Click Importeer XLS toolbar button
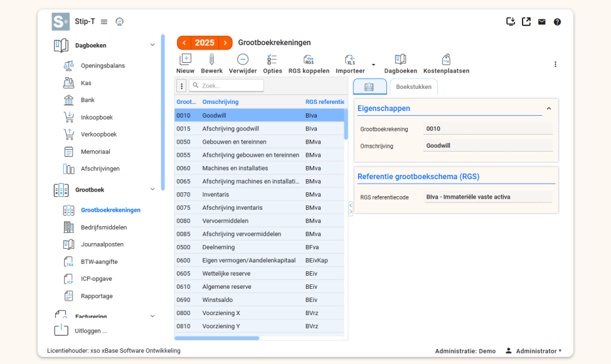Viewport: 611px width, 364px height. pyautogui.click(x=350, y=64)
